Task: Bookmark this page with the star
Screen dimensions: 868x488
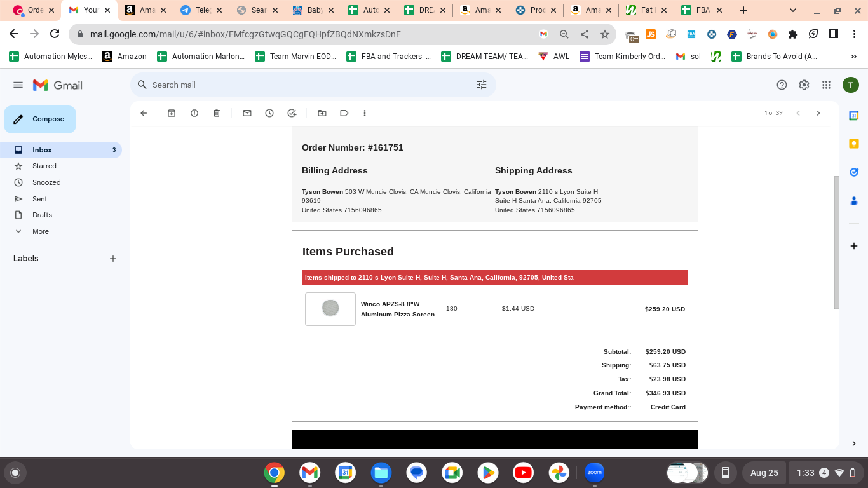Action: (x=605, y=34)
